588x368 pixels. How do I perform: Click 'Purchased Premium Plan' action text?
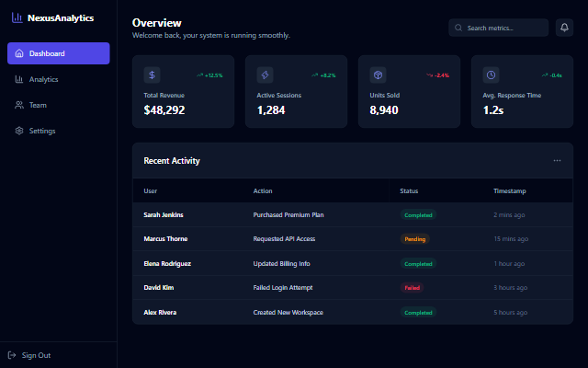coord(288,214)
